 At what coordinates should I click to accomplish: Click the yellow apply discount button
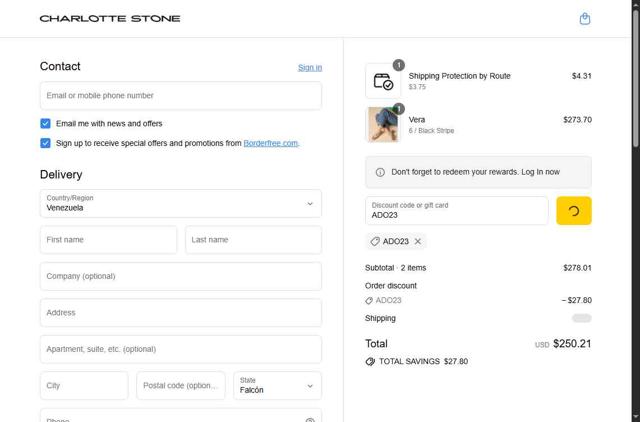(x=574, y=211)
